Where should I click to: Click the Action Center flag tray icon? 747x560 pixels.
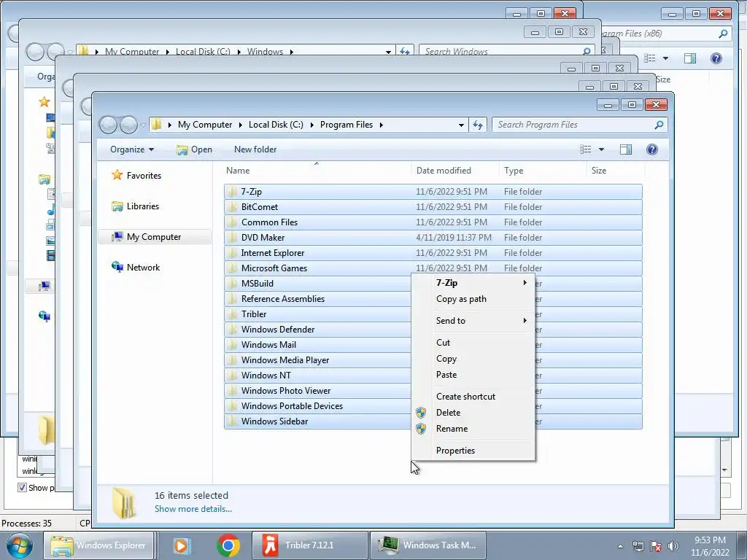[x=656, y=546]
